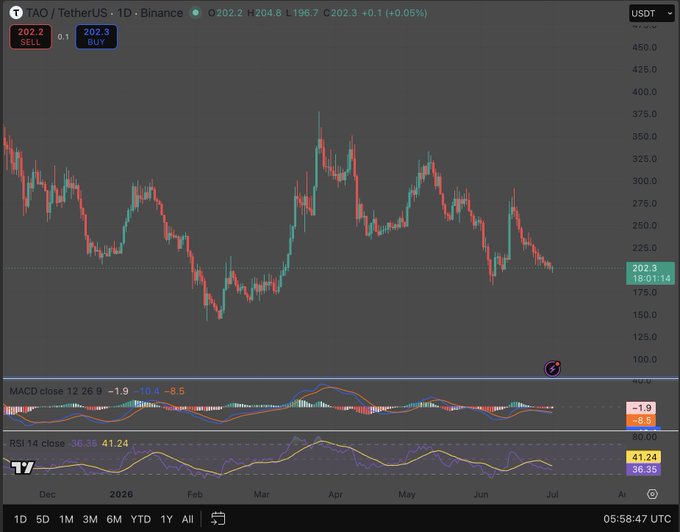This screenshot has width=680, height=532.
Task: Select the 1M time range
Action: pos(66,519)
